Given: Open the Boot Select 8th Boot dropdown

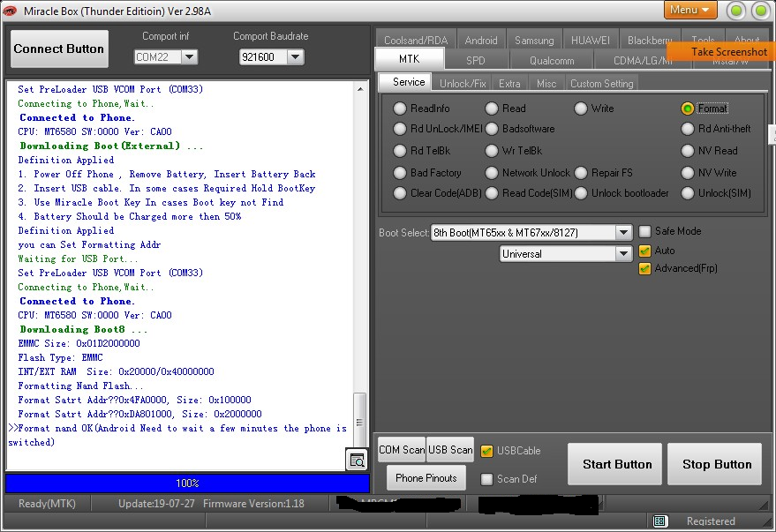Looking at the screenshot, I should (623, 232).
